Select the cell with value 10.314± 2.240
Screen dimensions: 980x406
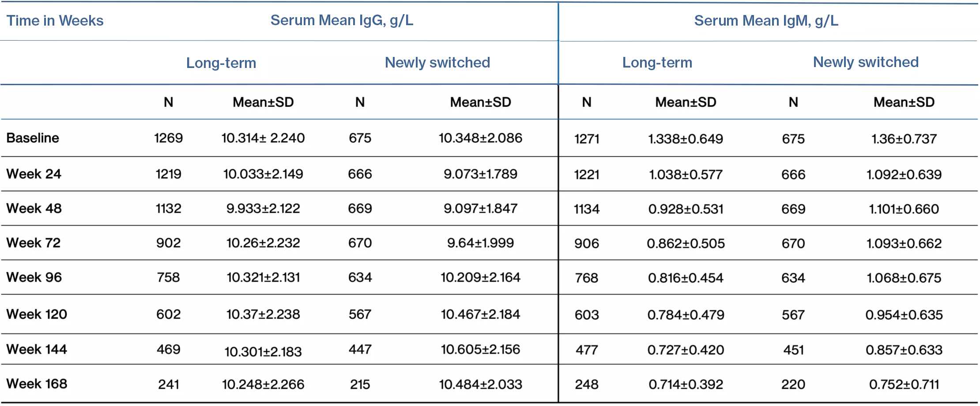pos(263,138)
